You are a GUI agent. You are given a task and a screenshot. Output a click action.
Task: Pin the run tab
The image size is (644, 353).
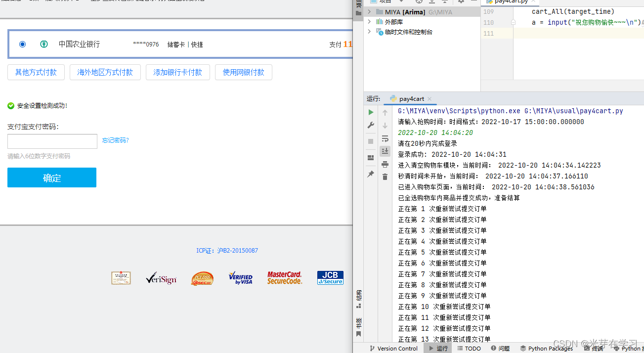pos(371,174)
